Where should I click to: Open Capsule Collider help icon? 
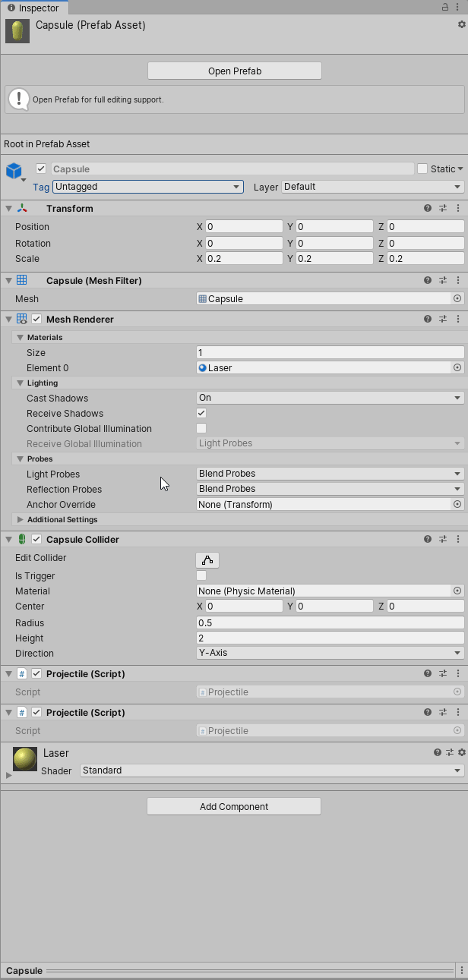[x=428, y=539]
